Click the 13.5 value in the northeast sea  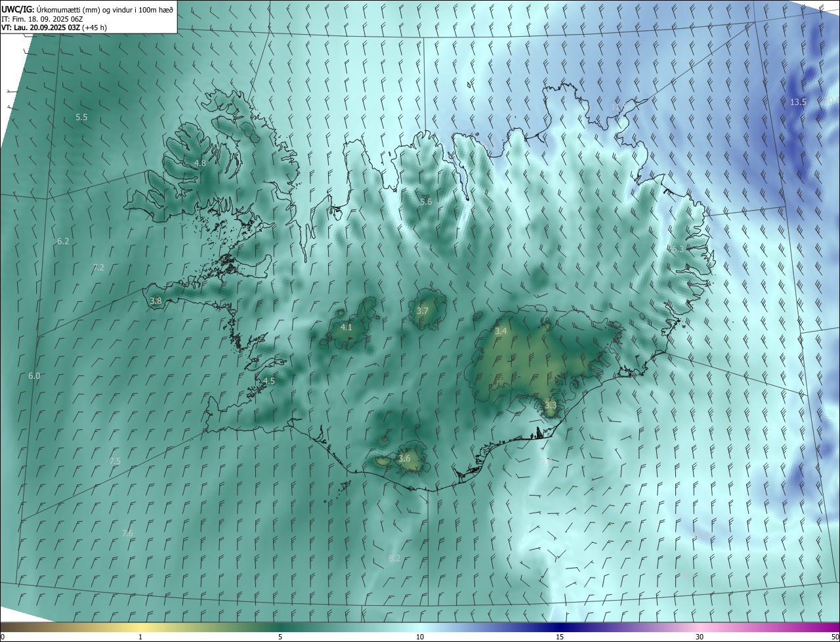click(x=798, y=102)
